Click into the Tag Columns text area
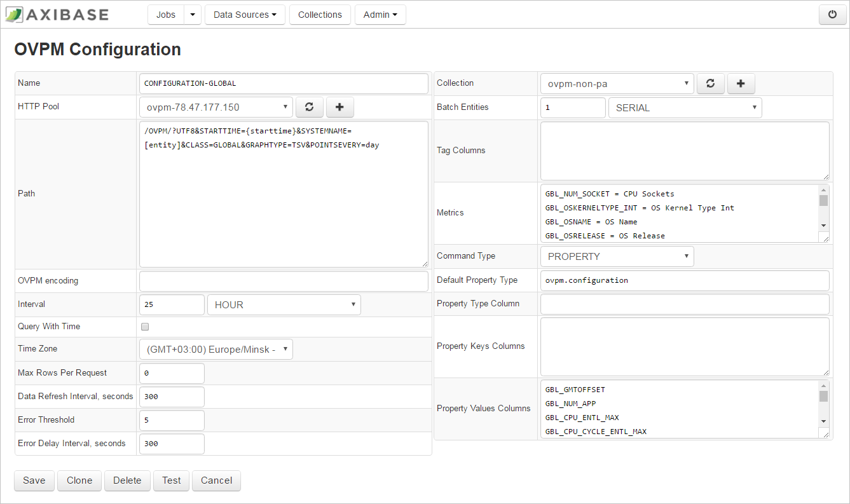The height and width of the screenshot is (504, 850). point(685,151)
